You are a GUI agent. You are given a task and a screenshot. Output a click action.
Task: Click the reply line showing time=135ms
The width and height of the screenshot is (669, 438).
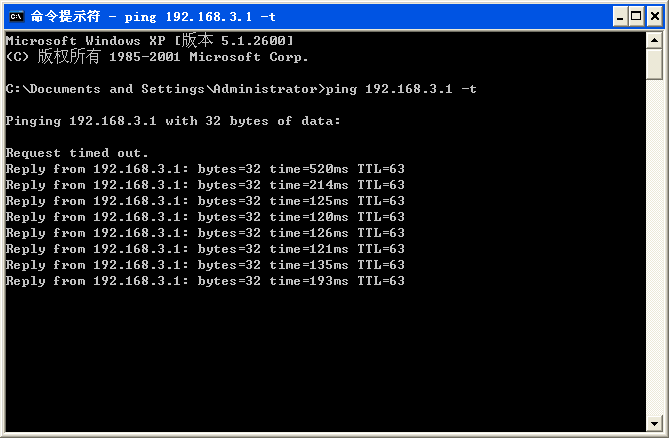(x=205, y=265)
